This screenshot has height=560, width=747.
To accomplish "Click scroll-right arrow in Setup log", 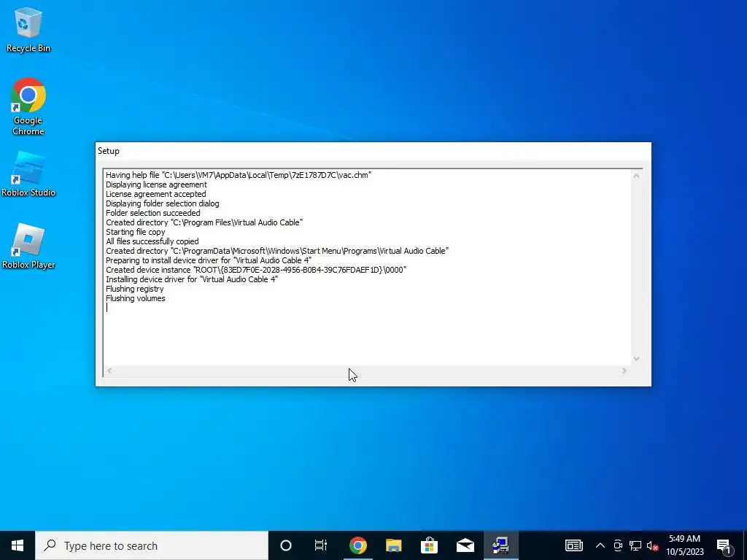I will point(624,370).
